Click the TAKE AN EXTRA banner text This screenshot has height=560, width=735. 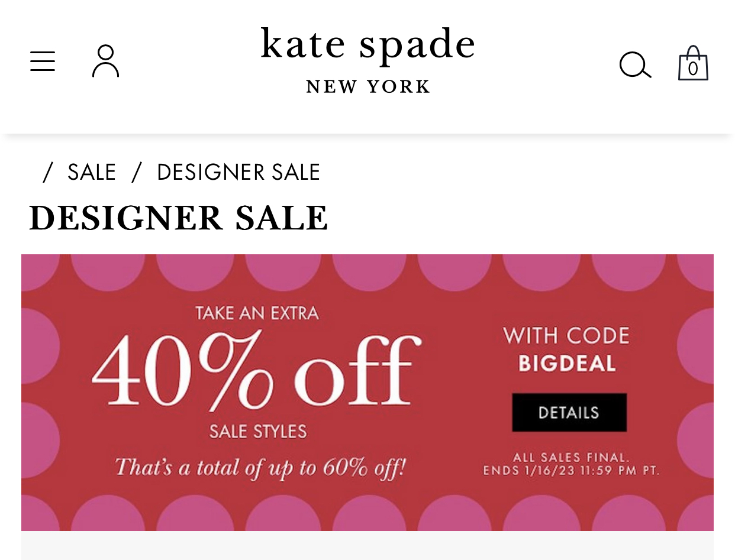(257, 312)
